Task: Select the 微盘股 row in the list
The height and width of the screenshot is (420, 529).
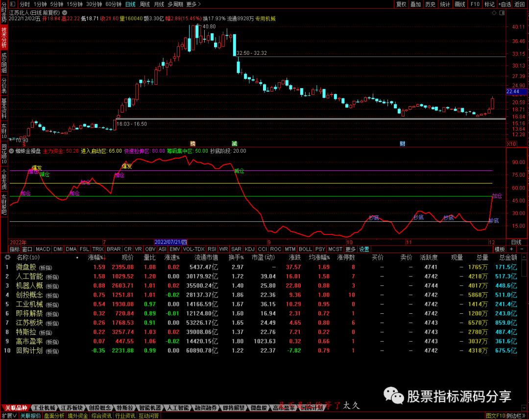Action: point(263,267)
